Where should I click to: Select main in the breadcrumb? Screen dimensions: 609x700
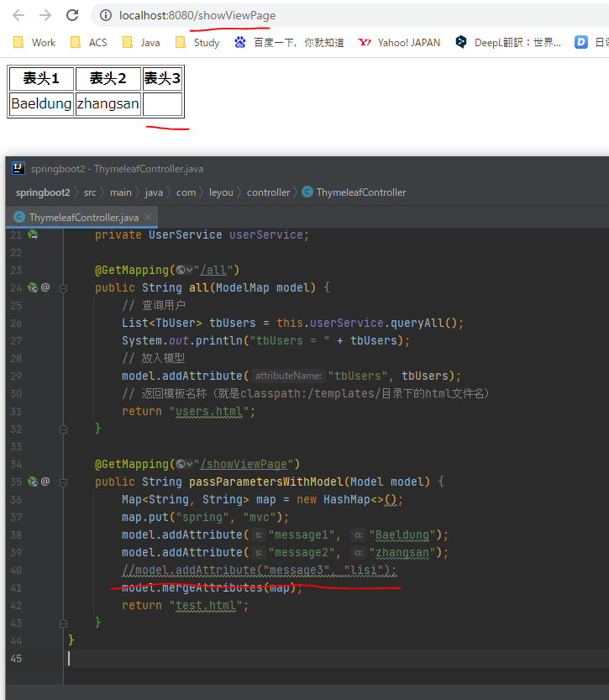120,192
